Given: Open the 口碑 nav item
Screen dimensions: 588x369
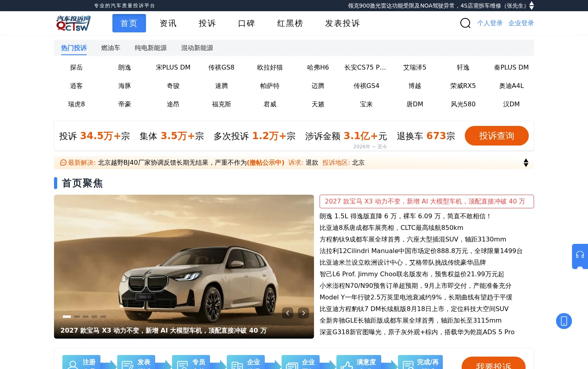Looking at the screenshot, I should coord(246,23).
